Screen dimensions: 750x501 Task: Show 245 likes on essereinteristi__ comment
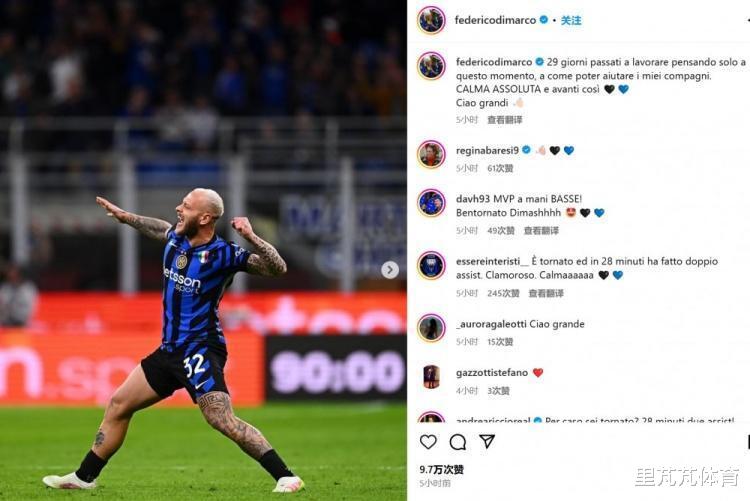(503, 293)
